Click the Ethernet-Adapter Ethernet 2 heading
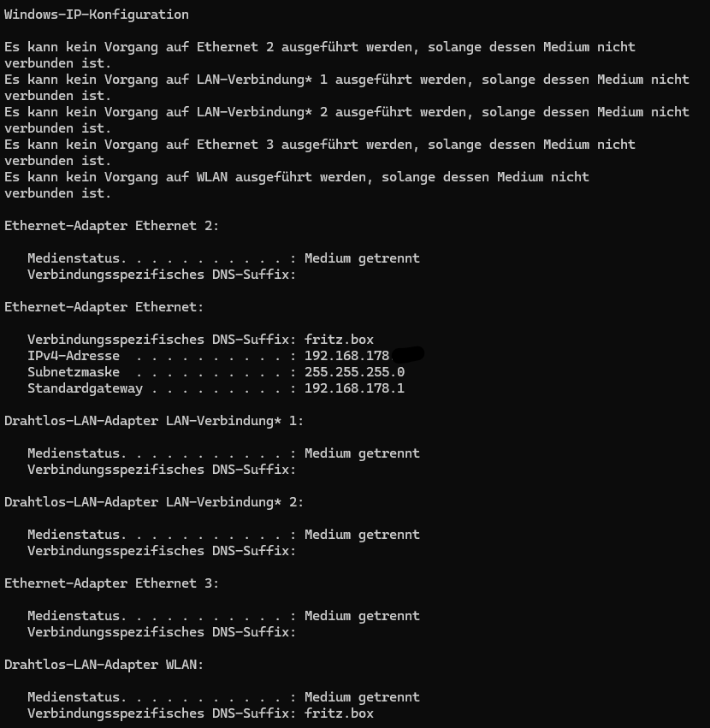The image size is (710, 728). [x=111, y=226]
